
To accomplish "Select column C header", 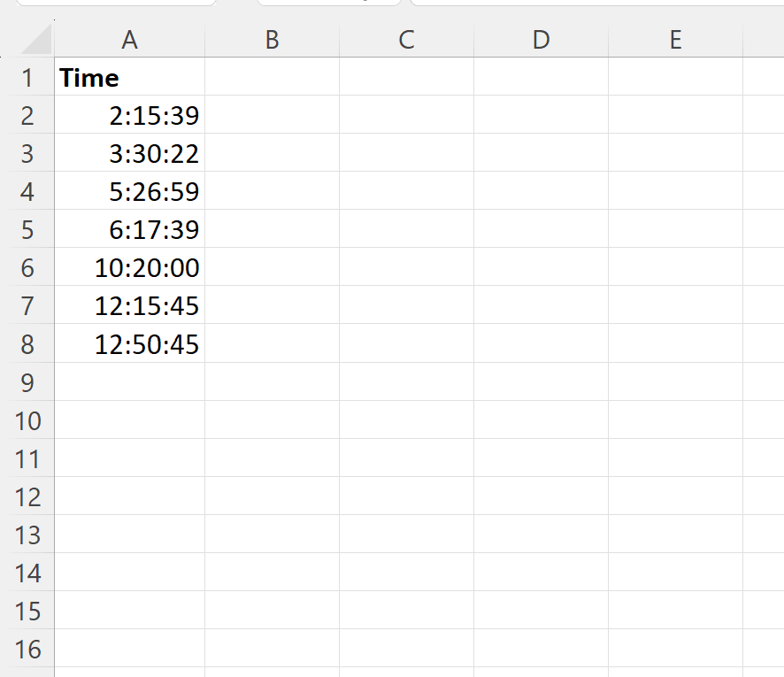I will pyautogui.click(x=406, y=40).
